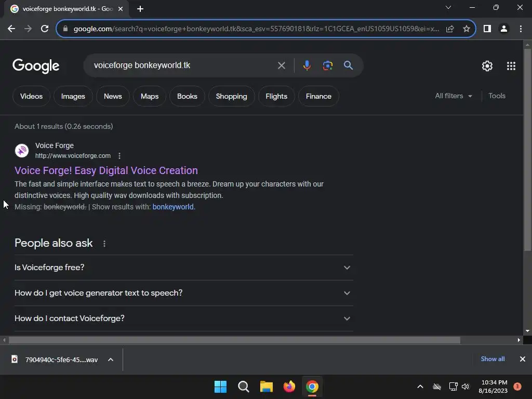Image resolution: width=532 pixels, height=399 pixels.
Task: Open the wav download options chevron
Action: [111, 360]
